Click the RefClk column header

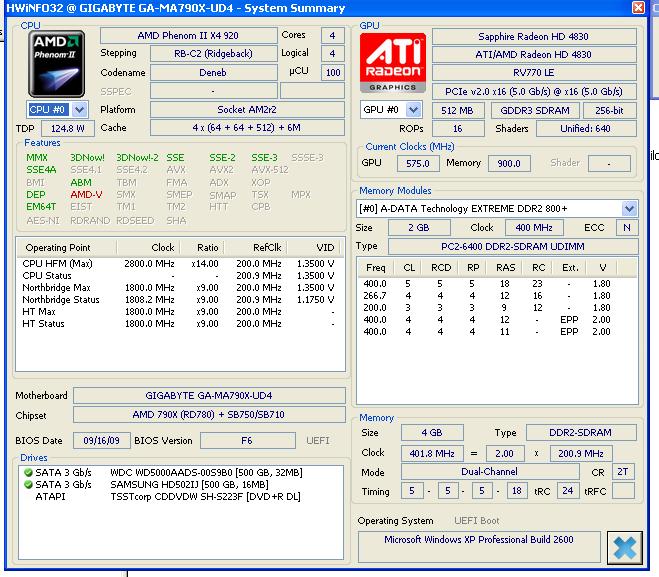pos(256,248)
